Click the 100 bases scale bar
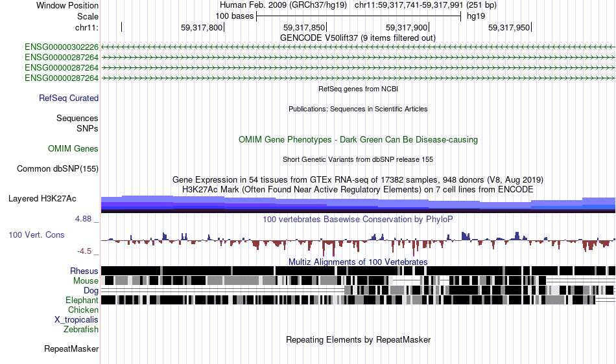Screen dimensions: 616x364 (359, 16)
